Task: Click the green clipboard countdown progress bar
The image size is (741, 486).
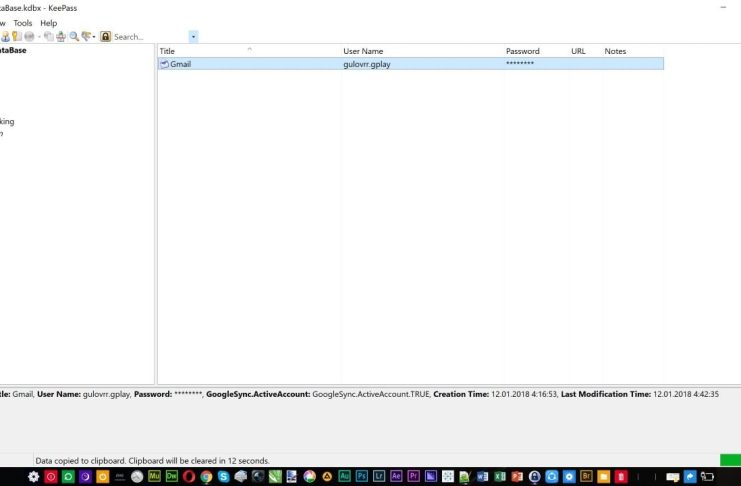Action: [x=730, y=460]
